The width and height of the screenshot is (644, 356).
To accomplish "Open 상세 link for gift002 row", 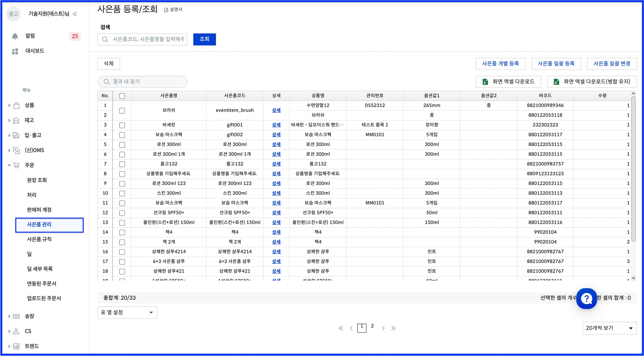I will (276, 135).
